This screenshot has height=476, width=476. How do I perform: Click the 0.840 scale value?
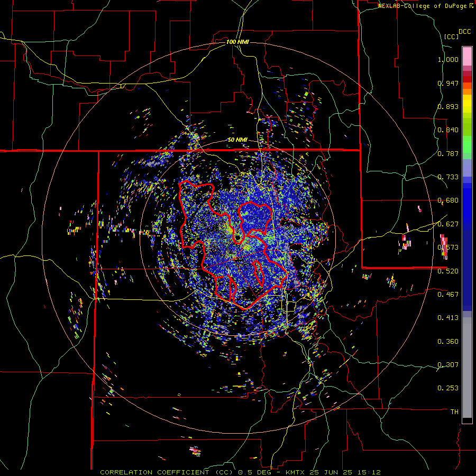(x=448, y=130)
